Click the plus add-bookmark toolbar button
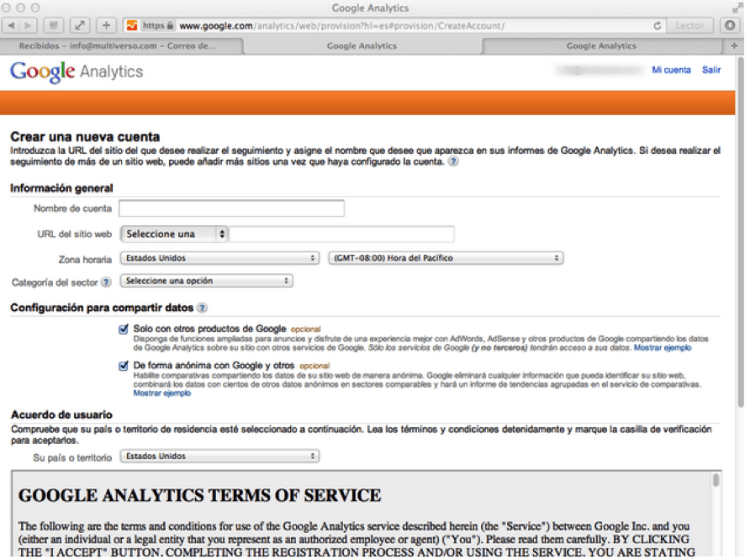745x560 pixels. [107, 26]
